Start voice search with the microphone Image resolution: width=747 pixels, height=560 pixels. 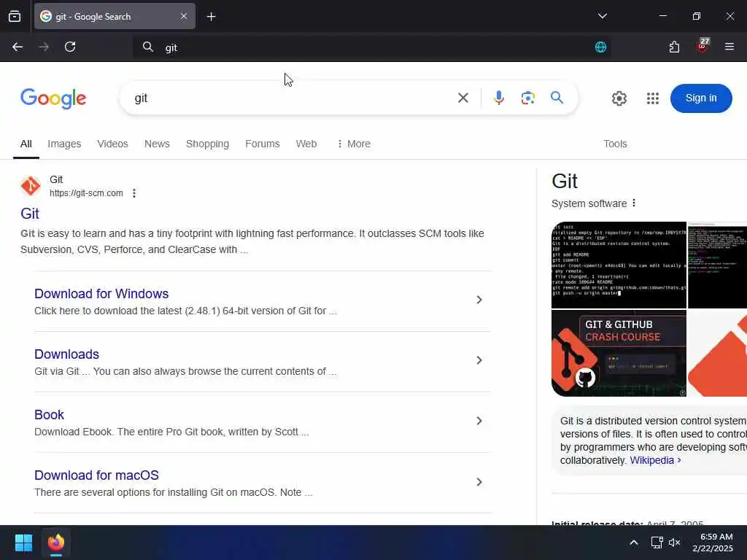pyautogui.click(x=499, y=98)
